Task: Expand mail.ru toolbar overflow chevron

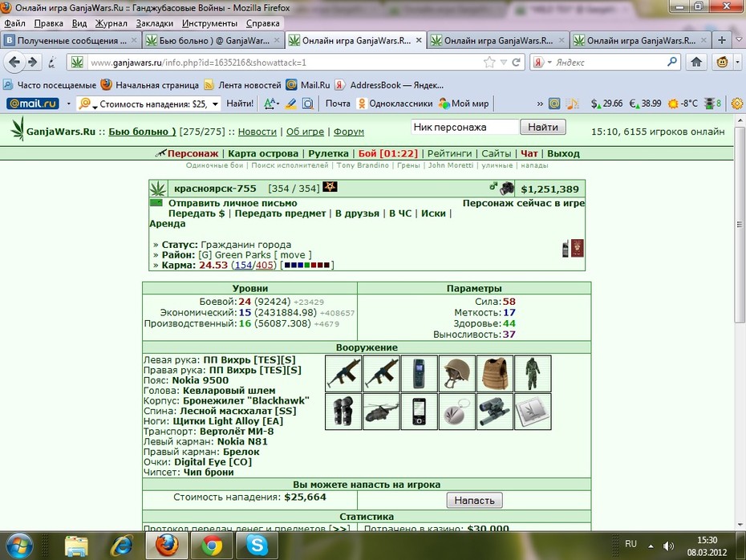Action: (540, 103)
